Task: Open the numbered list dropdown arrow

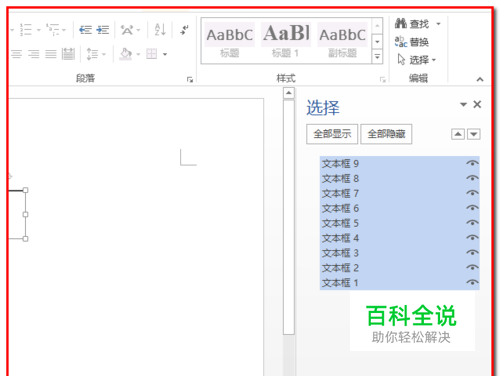Action: [38, 30]
